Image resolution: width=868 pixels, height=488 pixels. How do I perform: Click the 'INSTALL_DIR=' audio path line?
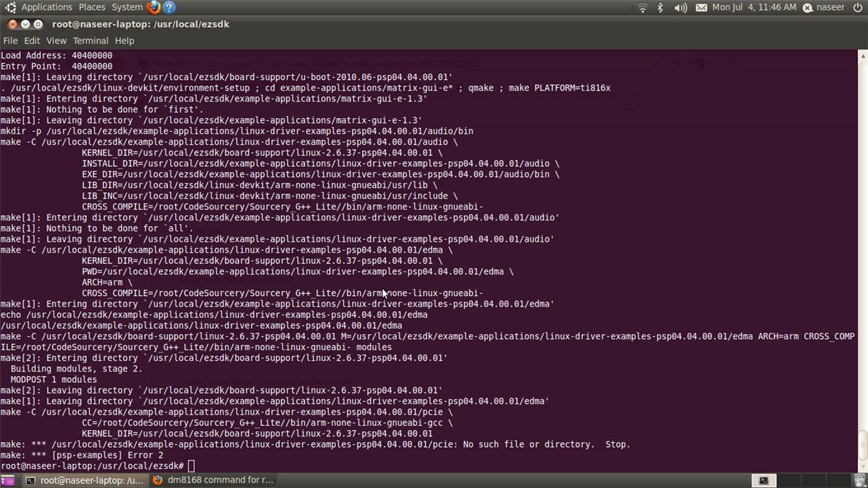coord(321,164)
